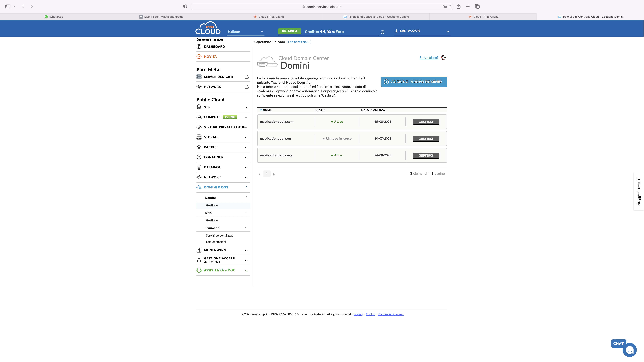644x362 pixels.
Task: Open the Cookie footer link
Action: (370, 314)
